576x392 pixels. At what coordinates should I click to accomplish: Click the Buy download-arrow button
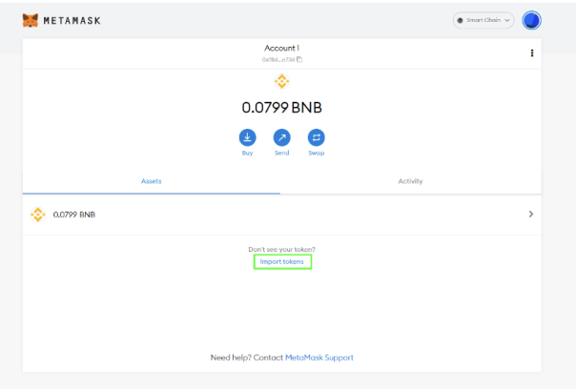coord(247,137)
